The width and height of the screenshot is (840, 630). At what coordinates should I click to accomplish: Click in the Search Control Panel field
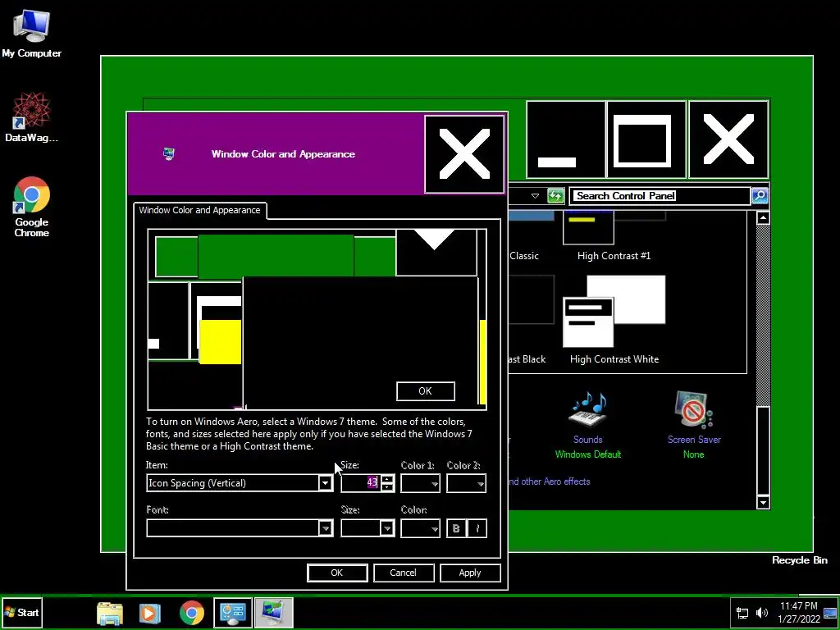pyautogui.click(x=660, y=195)
